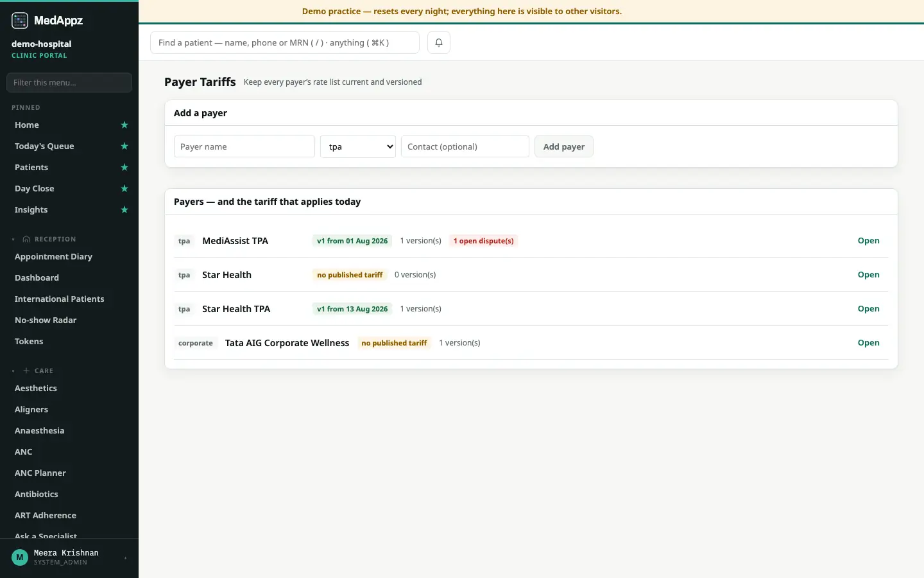Open the Star Health TPA payer
The height and width of the screenshot is (578, 924).
(868, 309)
